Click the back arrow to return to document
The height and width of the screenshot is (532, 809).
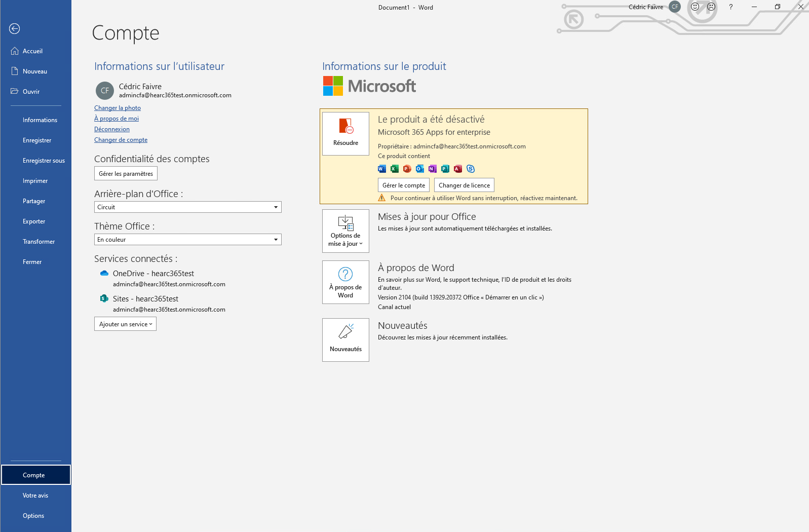tap(15, 29)
